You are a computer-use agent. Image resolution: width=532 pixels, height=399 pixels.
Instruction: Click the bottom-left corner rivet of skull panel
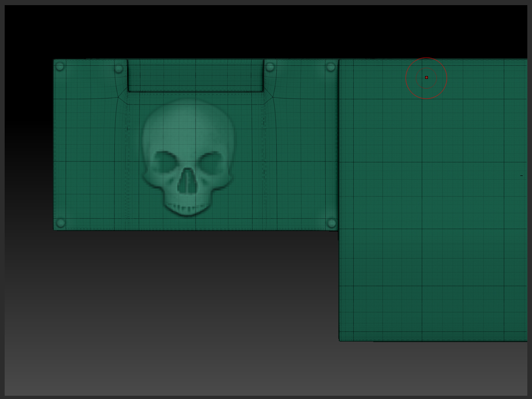[x=61, y=223]
